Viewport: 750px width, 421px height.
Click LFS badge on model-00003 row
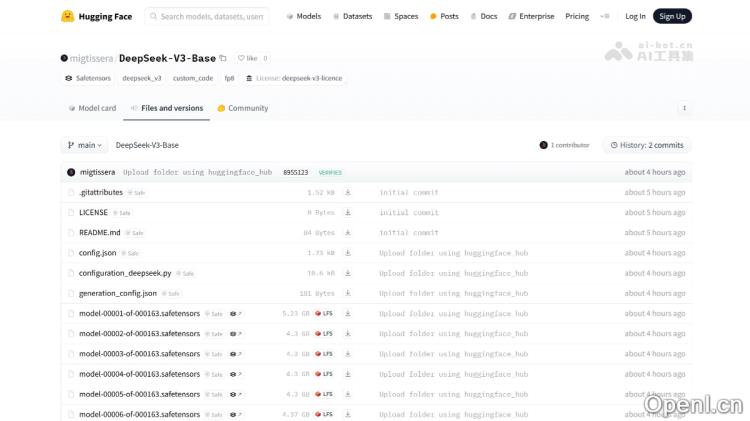(324, 354)
